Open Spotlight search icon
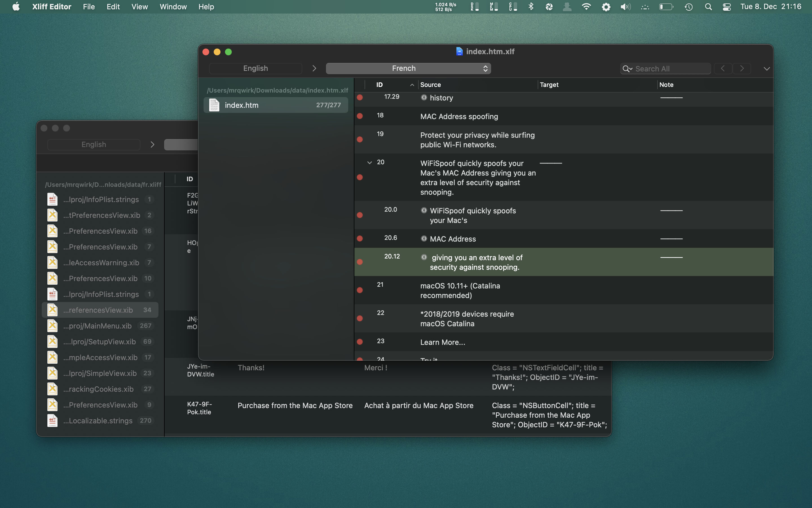Screen dimensions: 812x508 (x=708, y=7)
